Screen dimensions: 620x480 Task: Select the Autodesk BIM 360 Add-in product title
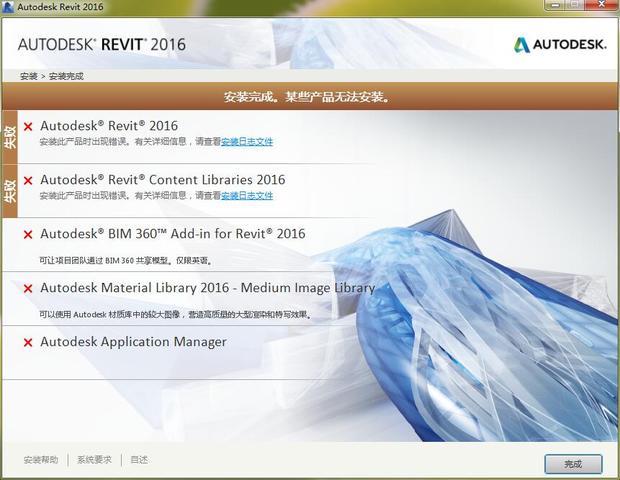(173, 234)
